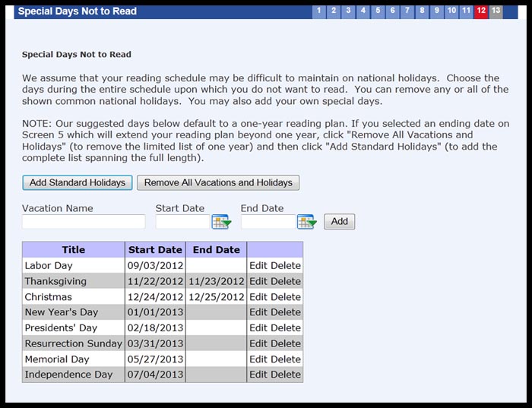Go to wizard step 7
Screen dimensions: 532x408
407,11
